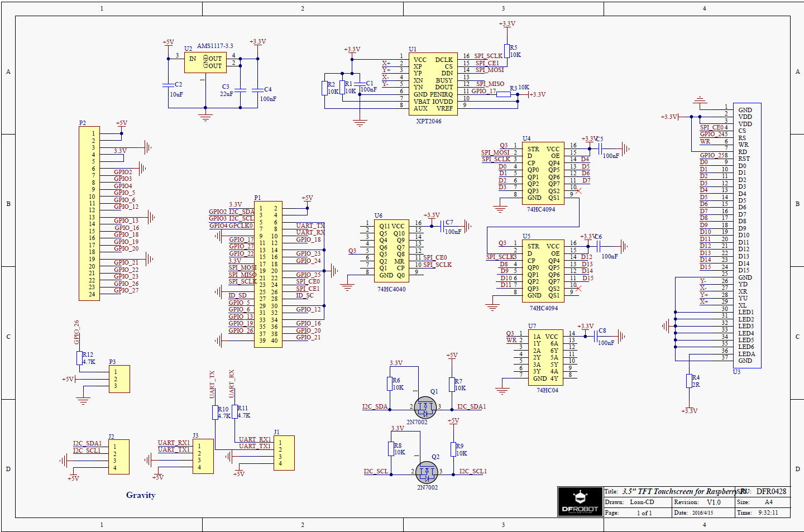This screenshot has height=532, width=804.
Task: Click the 'IOVDD' pin name on U1
Action: [x=443, y=102]
